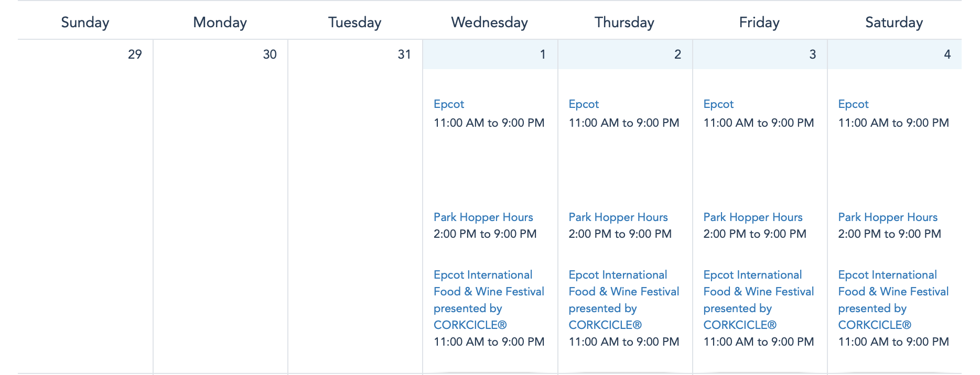
Task: Open Friday's Food & Wine Festival link
Action: tap(758, 300)
